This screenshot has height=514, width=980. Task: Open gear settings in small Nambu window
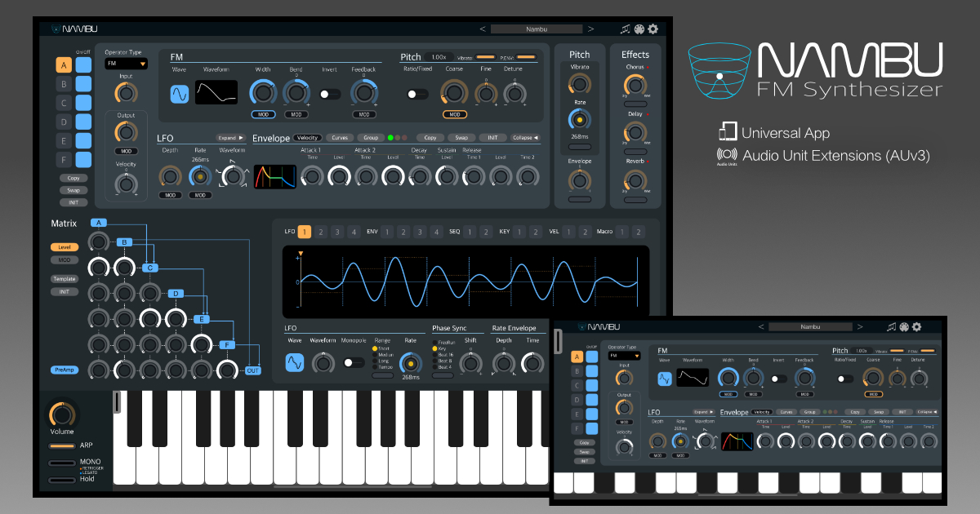916,327
